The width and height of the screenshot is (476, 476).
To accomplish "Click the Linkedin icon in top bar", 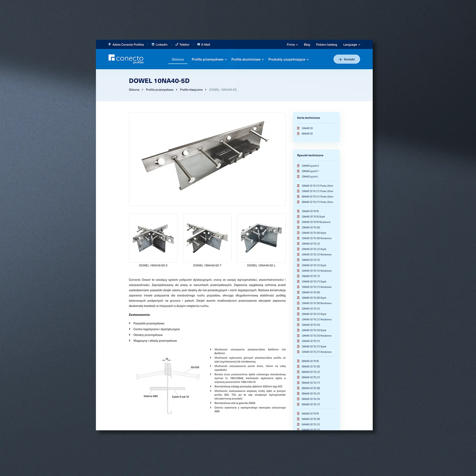I will click(x=153, y=45).
